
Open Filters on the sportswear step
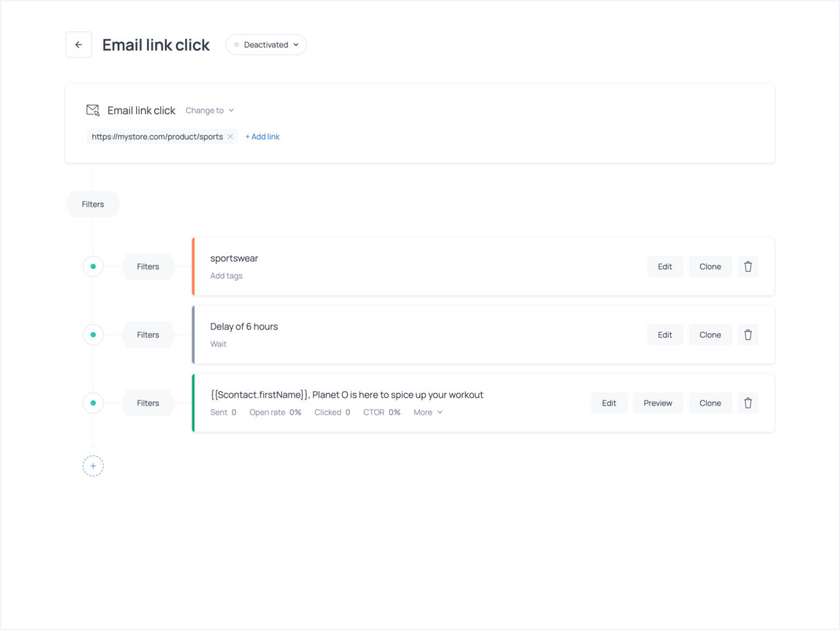click(x=147, y=266)
